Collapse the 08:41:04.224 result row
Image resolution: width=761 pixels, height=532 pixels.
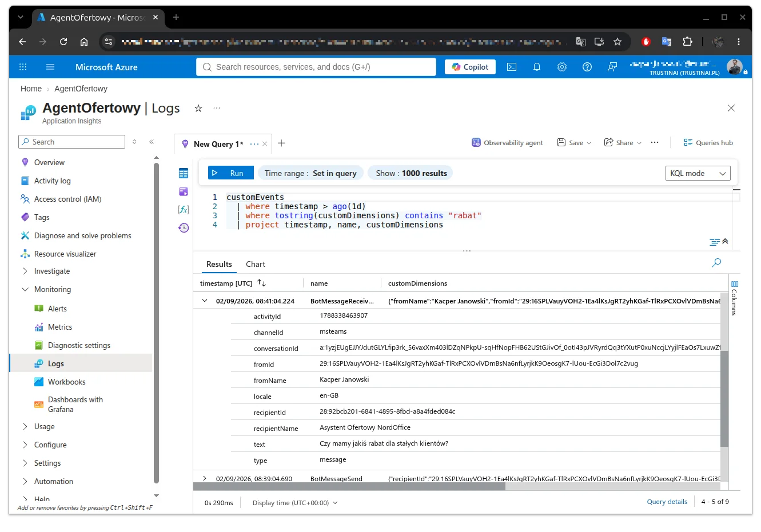pos(205,301)
